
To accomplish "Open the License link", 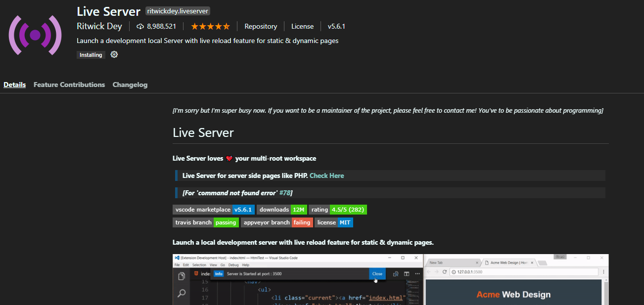I will [302, 26].
